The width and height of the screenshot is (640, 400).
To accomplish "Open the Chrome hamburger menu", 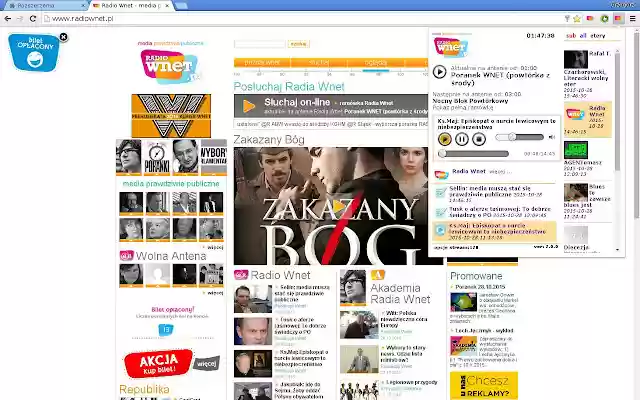I will [632, 18].
